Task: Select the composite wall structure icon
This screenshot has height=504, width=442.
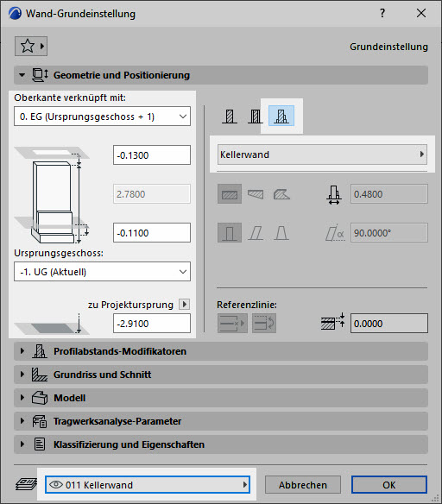Action: (x=256, y=117)
